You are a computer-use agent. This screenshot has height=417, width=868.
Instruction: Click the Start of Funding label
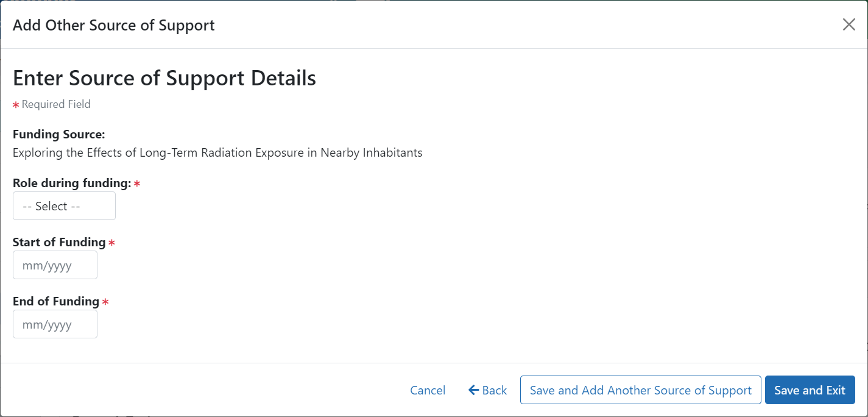coord(59,242)
